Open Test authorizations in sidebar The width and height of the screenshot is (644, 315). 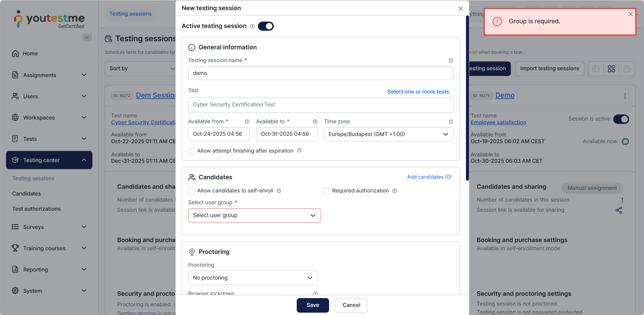point(36,209)
